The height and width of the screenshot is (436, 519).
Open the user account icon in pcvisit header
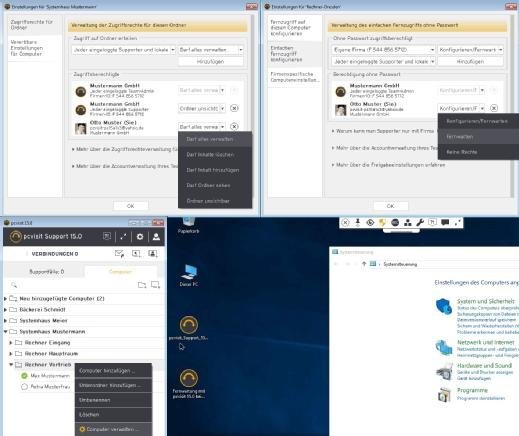click(156, 237)
